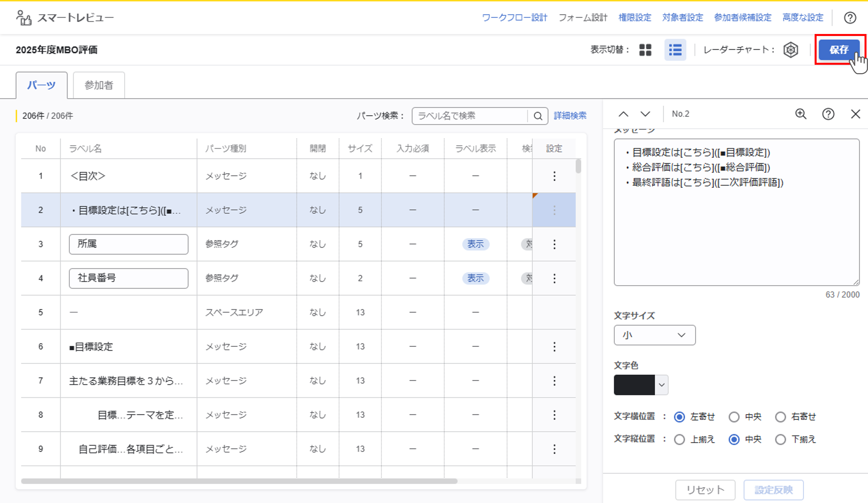Click the 2025年度MBO評価 title
Viewport: 868px width, 503px height.
[x=57, y=50]
